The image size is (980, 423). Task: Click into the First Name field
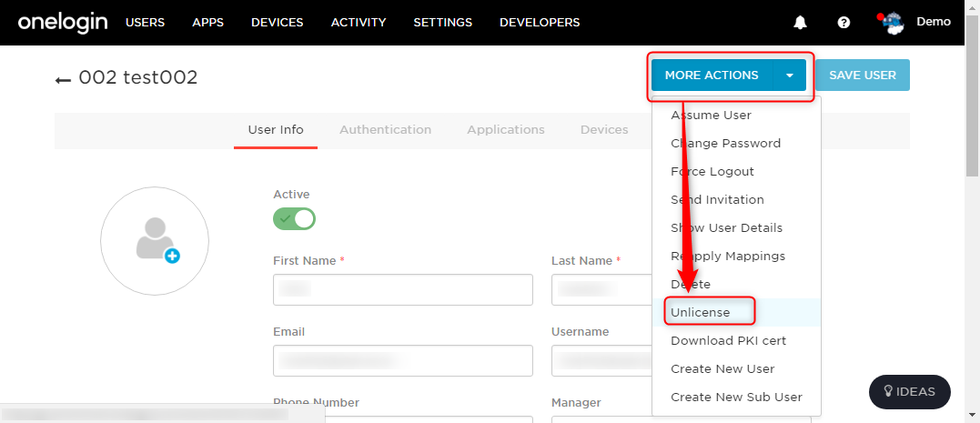(403, 289)
